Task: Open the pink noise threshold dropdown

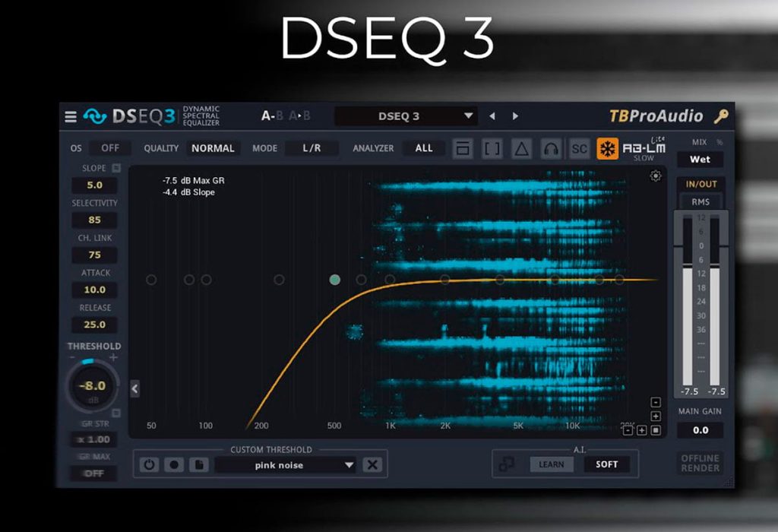Action: pyautogui.click(x=286, y=465)
